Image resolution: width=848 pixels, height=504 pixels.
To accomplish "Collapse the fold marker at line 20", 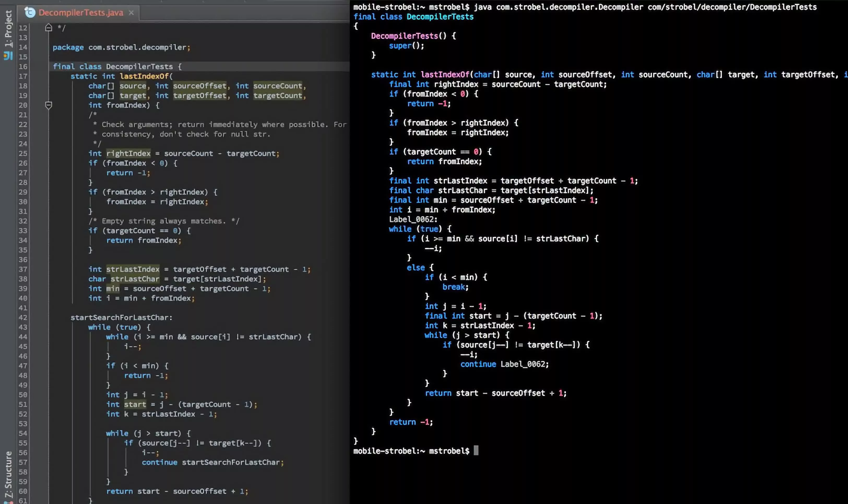I will (x=49, y=105).
